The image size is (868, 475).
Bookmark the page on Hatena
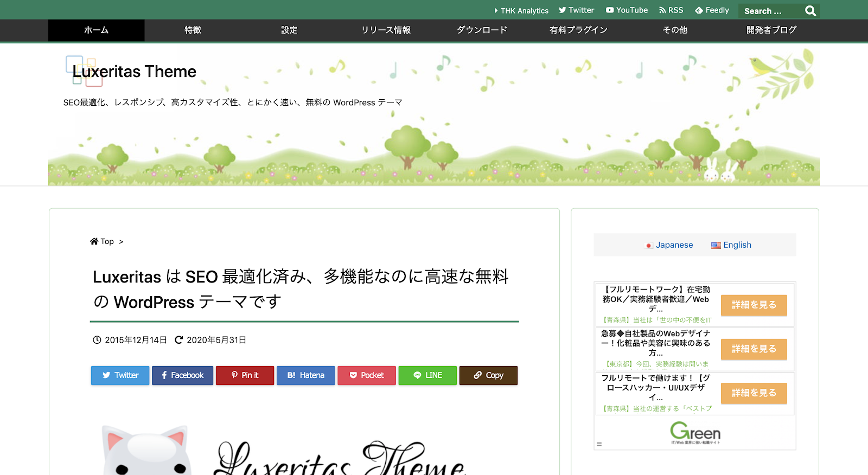pyautogui.click(x=306, y=375)
